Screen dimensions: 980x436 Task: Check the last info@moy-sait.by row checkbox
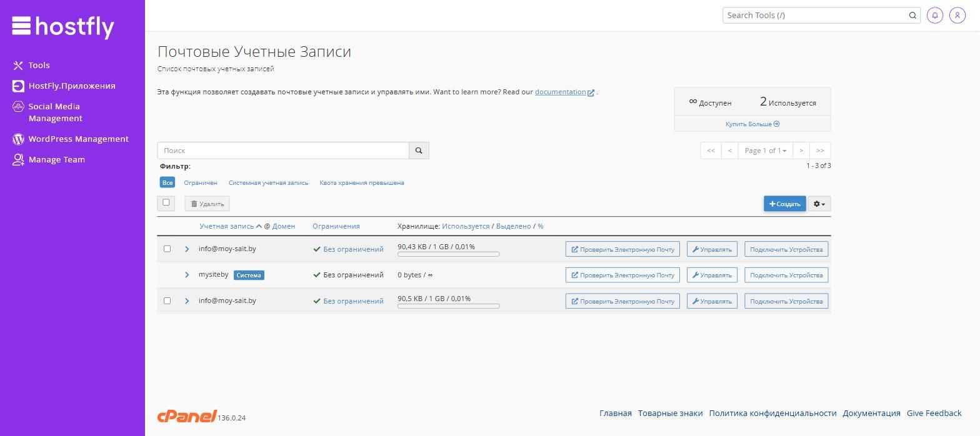(x=167, y=300)
